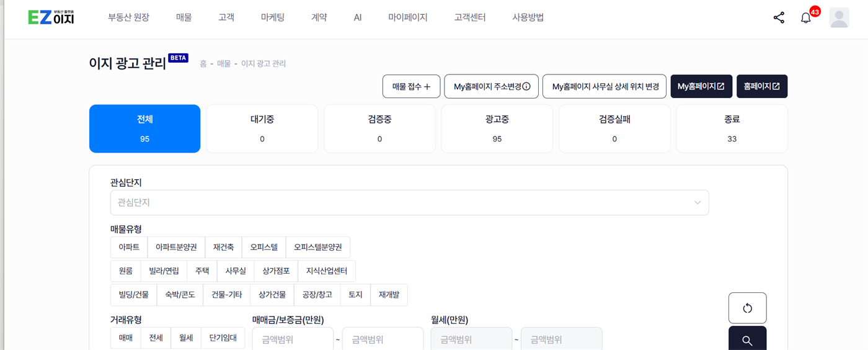Toggle 주택 property type filter

click(x=202, y=271)
